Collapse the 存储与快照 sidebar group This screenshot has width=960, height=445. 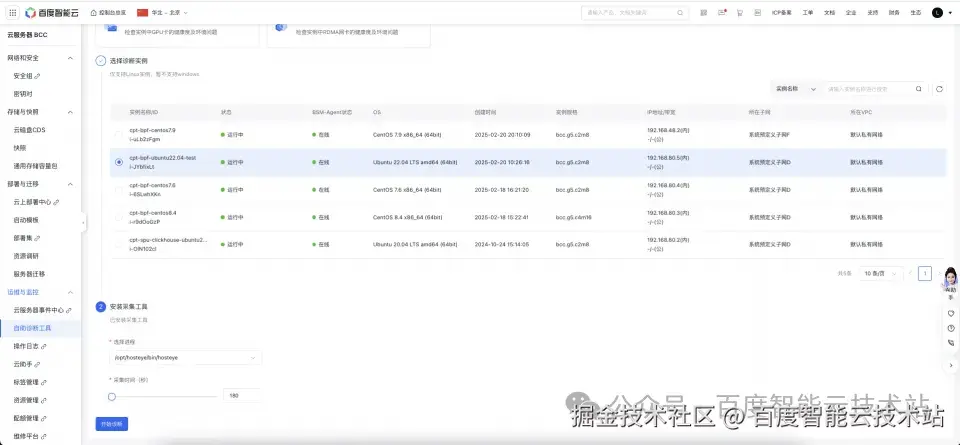pyautogui.click(x=70, y=112)
